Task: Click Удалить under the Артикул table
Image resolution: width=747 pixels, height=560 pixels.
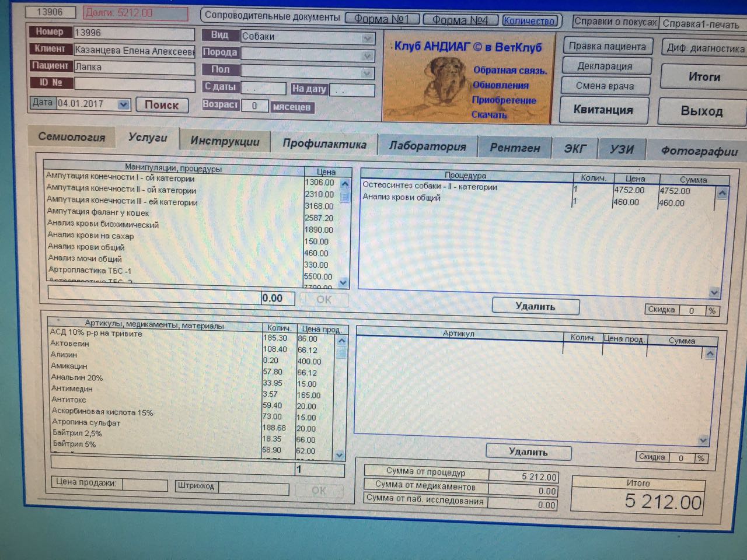Action: [528, 452]
